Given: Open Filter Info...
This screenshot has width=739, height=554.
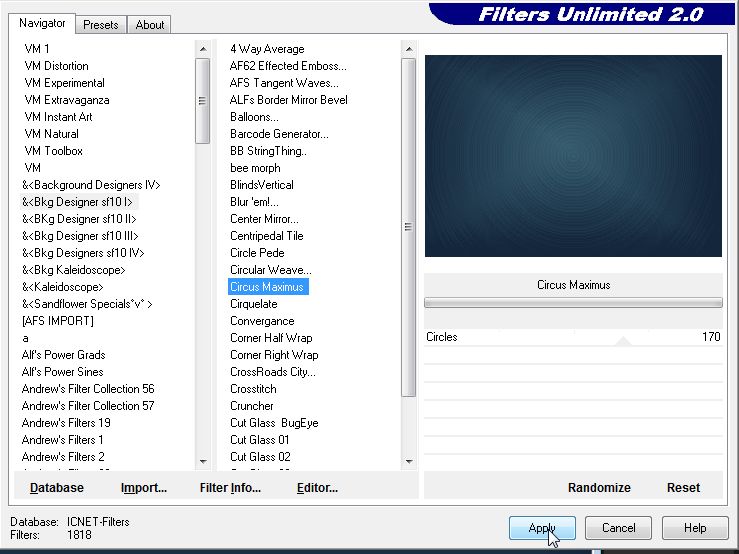Looking at the screenshot, I should (x=230, y=488).
